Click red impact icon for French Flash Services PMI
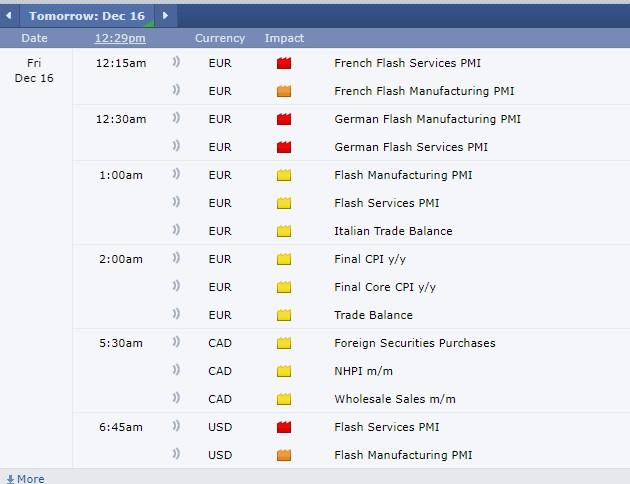630x484 pixels. coord(284,63)
